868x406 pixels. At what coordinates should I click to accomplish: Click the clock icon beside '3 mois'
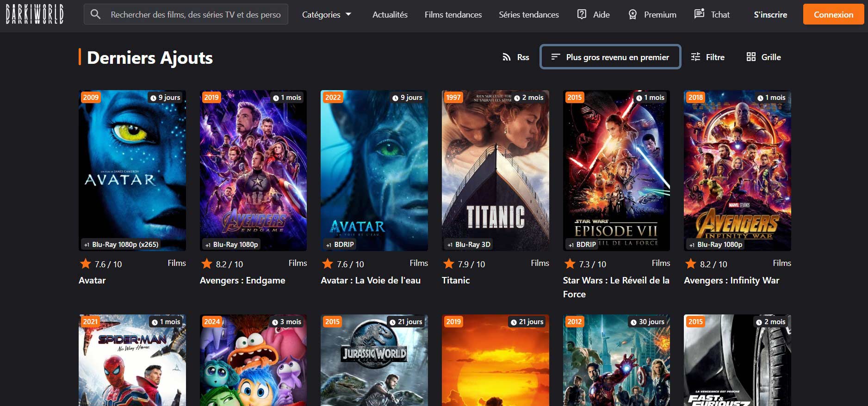(x=275, y=322)
